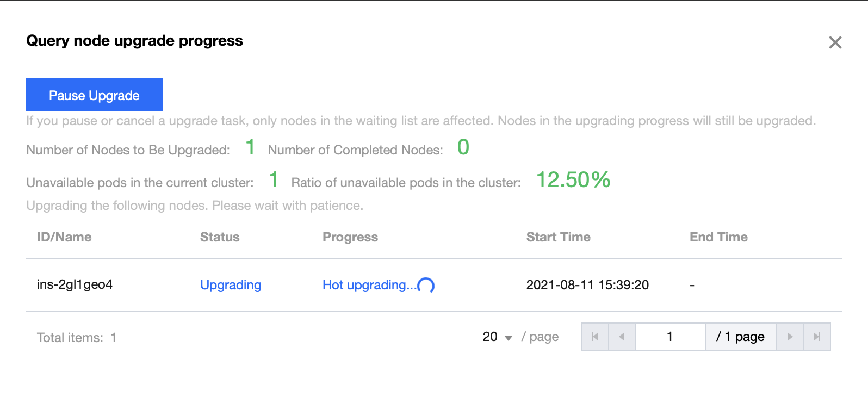Click the Start Time column header
This screenshot has height=397, width=868.
558,237
